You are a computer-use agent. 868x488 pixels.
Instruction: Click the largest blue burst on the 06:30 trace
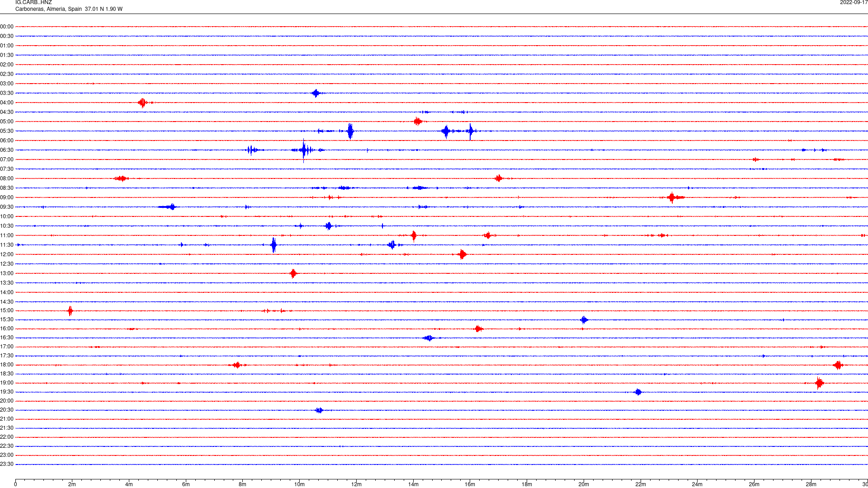304,150
